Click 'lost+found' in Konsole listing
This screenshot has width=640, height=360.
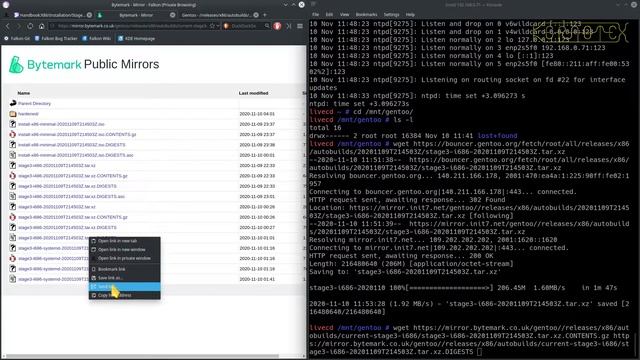click(x=497, y=136)
